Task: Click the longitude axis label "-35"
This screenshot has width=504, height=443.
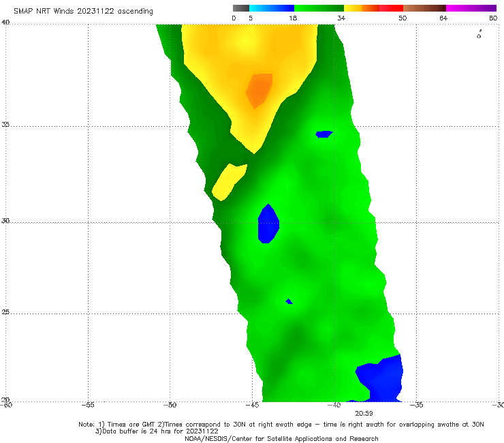Action: [x=416, y=405]
